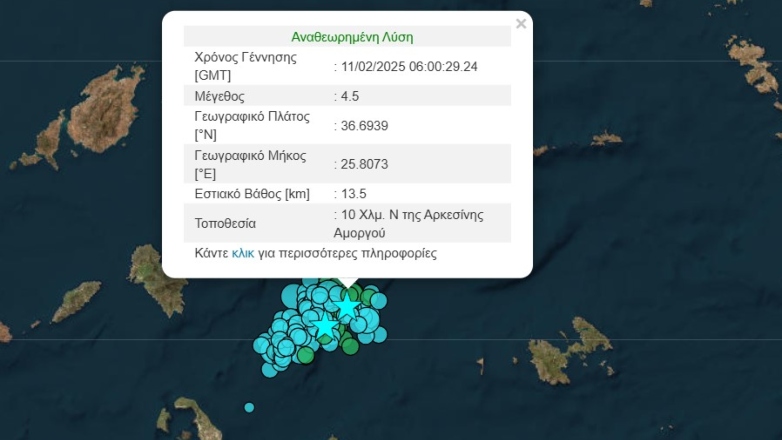Click the origin time value 11/02/2025 06:00:29.24
Viewport: 782px width, 440px height.
(408, 66)
